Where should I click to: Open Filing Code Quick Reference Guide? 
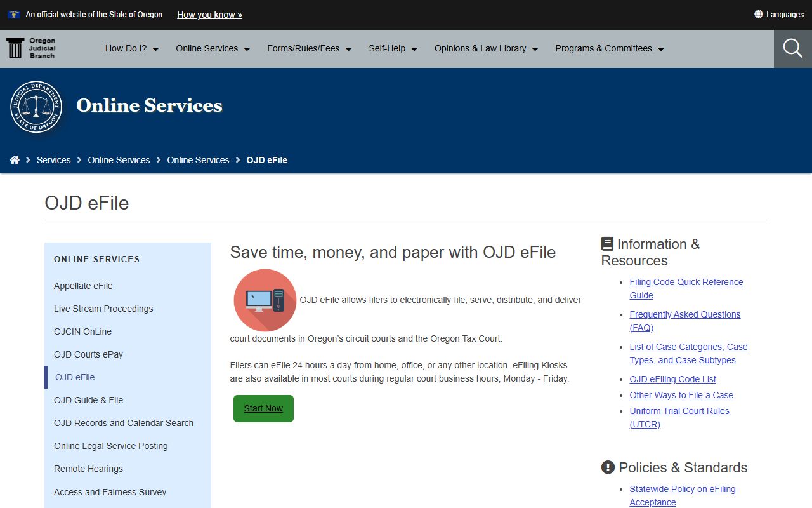[x=686, y=288]
